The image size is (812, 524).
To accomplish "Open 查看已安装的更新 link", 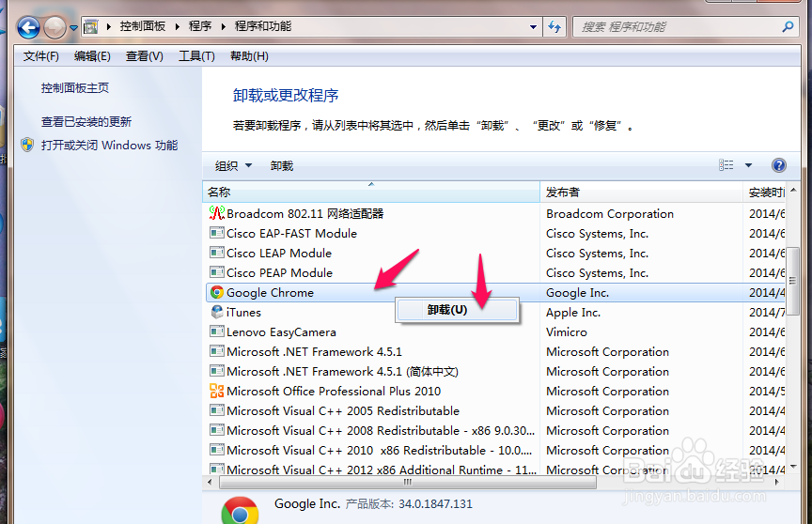I will point(86,122).
